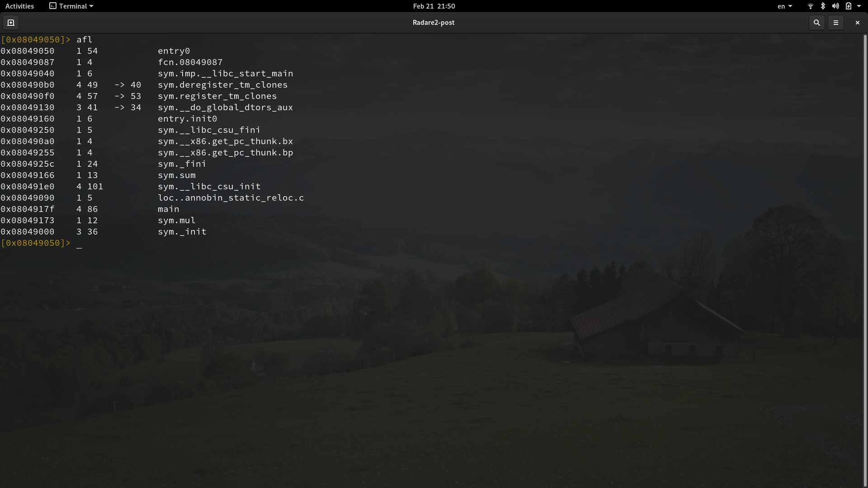The image size is (868, 488).
Task: Close the Radare2-post terminal window
Action: point(857,23)
